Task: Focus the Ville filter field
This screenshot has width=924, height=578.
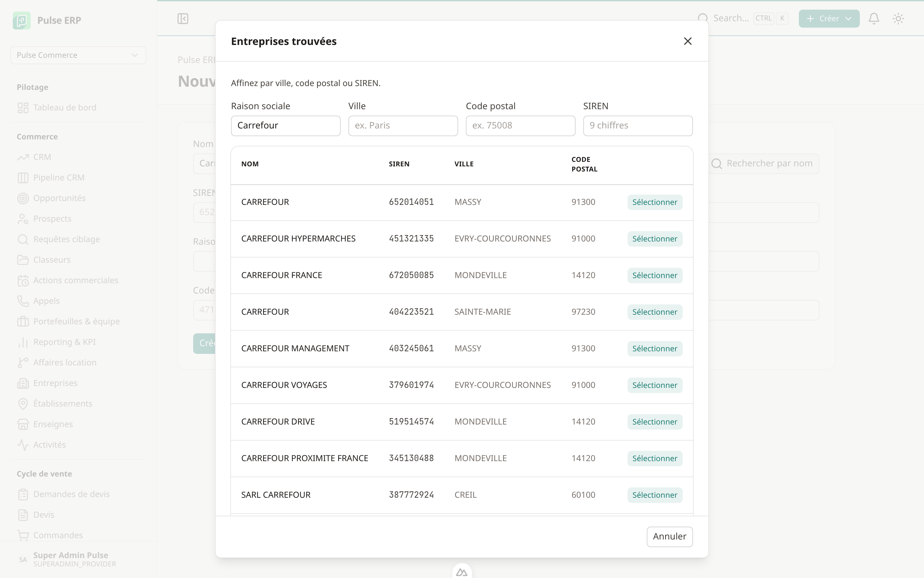Action: pyautogui.click(x=403, y=126)
